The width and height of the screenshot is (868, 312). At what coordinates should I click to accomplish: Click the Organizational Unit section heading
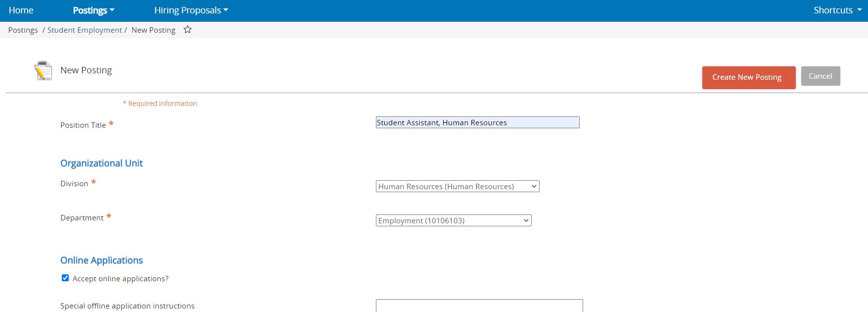point(101,163)
